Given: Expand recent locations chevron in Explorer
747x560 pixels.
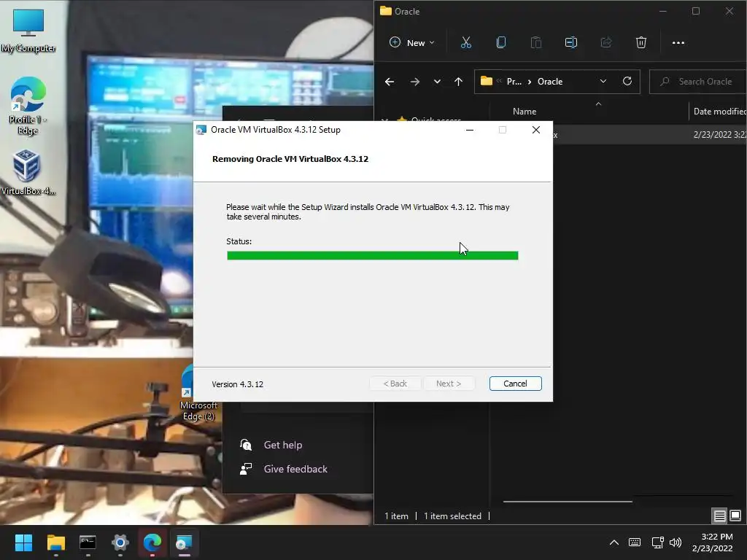Looking at the screenshot, I should 437,82.
